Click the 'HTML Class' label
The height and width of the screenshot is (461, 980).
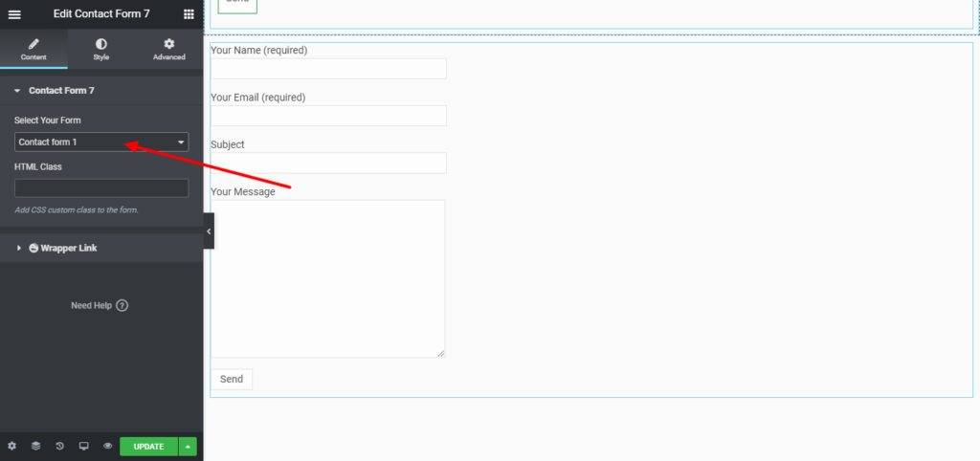click(38, 166)
